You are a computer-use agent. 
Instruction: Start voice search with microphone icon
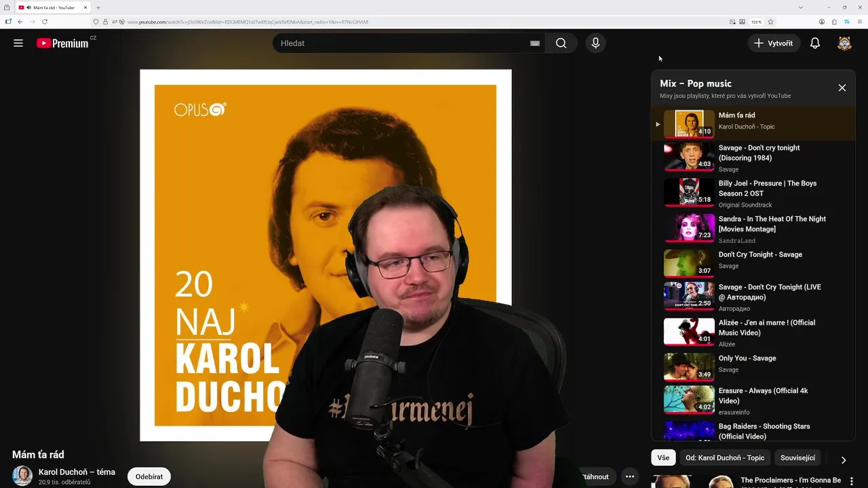click(x=595, y=43)
